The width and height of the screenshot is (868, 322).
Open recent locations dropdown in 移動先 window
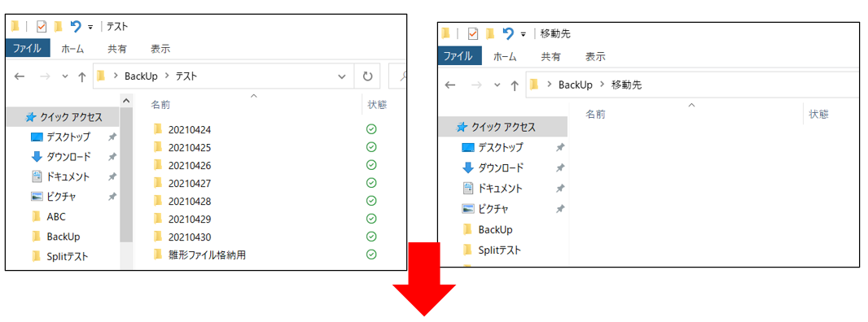click(x=498, y=85)
